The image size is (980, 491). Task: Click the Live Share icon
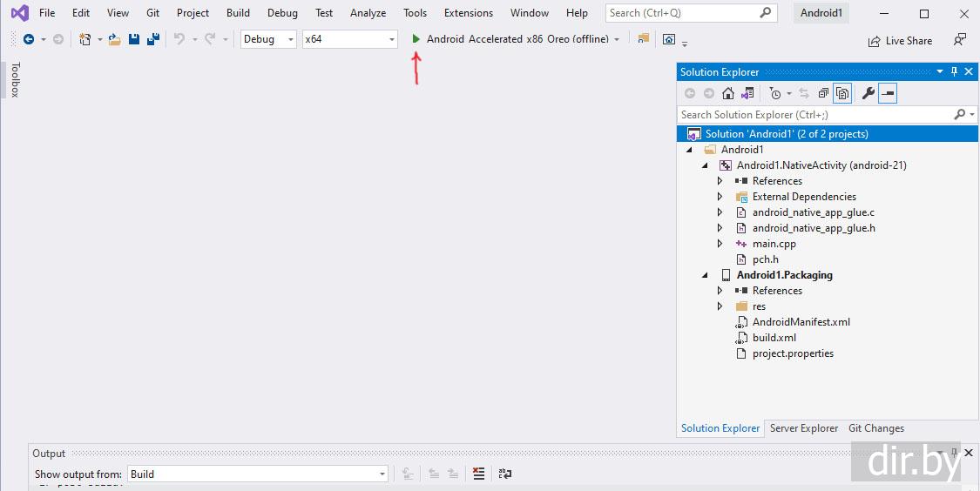(x=874, y=41)
